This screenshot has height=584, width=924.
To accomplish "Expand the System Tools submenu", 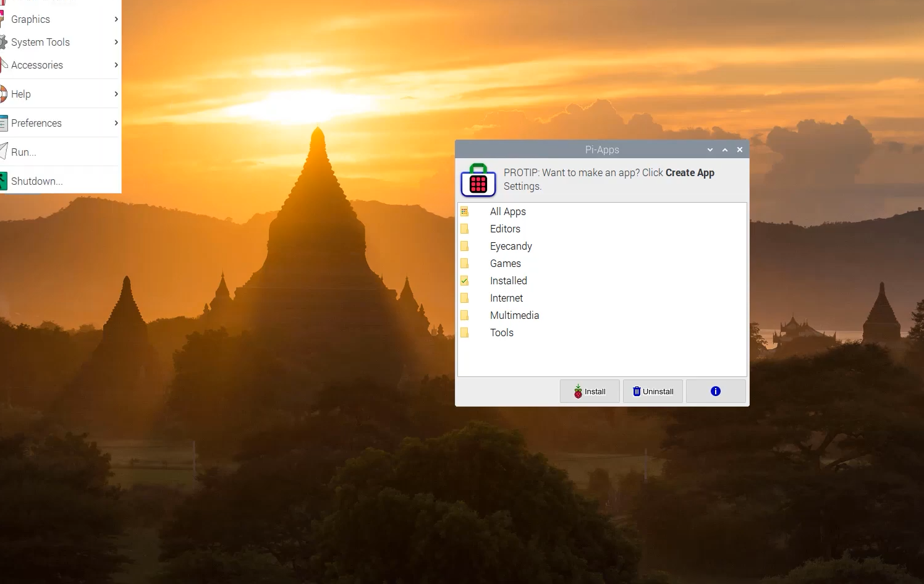I will [x=115, y=42].
